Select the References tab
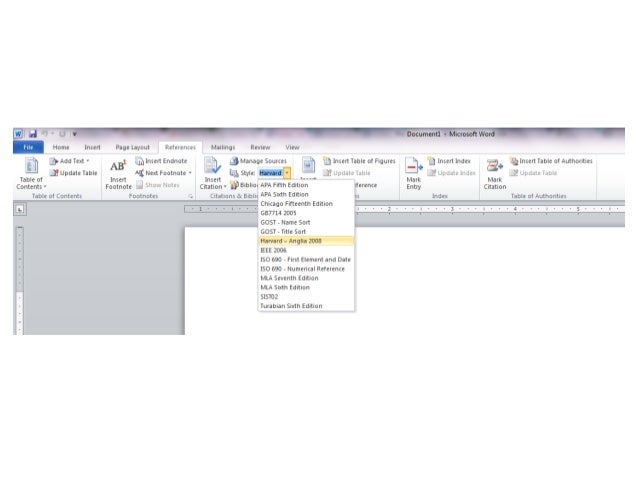The image size is (638, 479). pyautogui.click(x=180, y=147)
